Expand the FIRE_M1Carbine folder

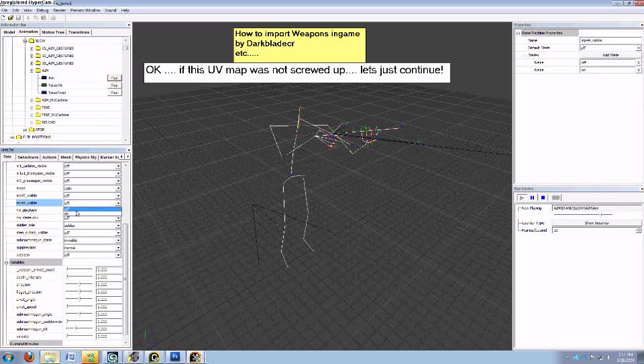[32, 115]
